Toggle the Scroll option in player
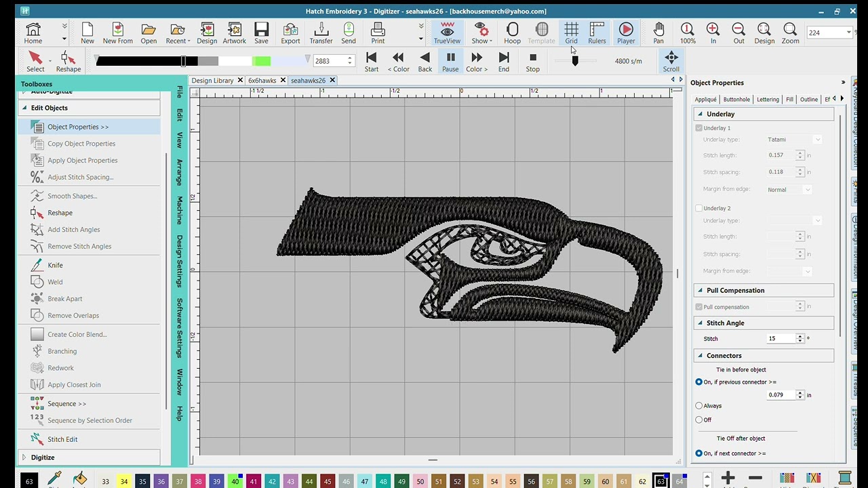868x488 pixels. (671, 61)
